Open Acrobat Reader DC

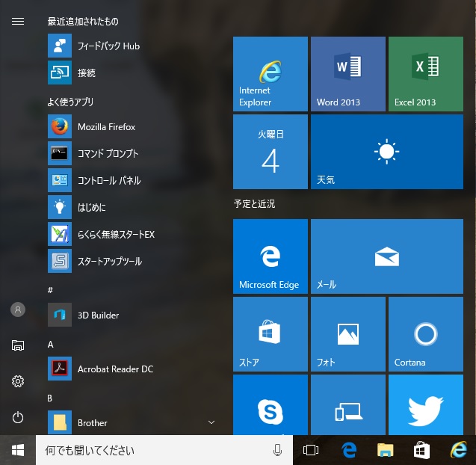pos(132,369)
